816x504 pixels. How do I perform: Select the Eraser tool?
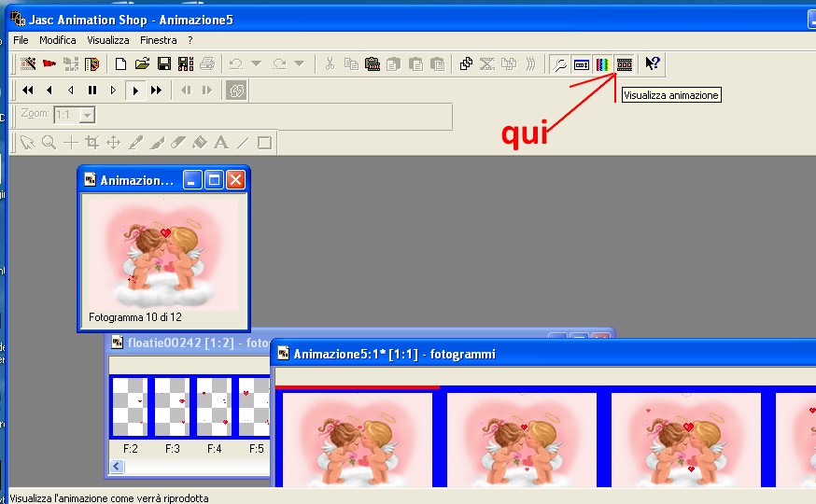tap(178, 142)
